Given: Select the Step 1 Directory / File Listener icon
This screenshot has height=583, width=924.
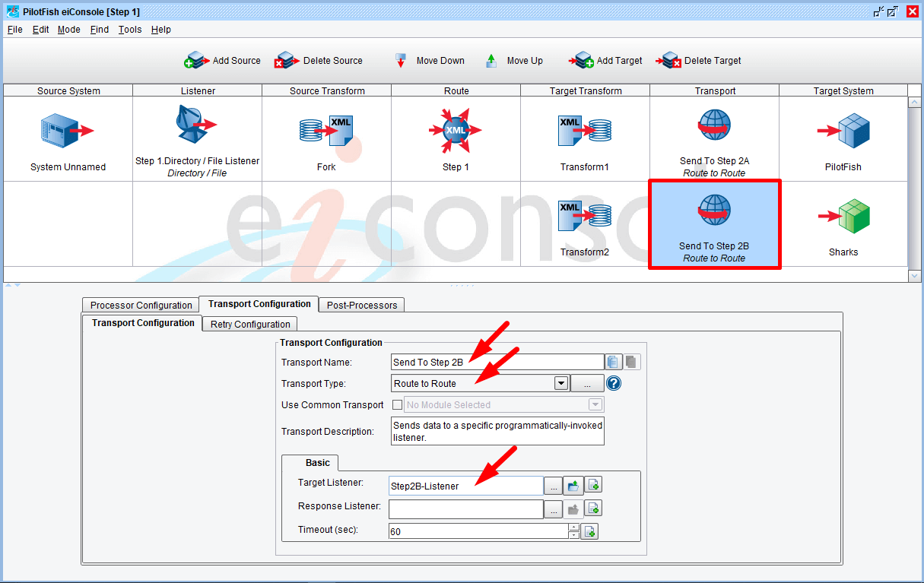Looking at the screenshot, I should click(x=196, y=124).
